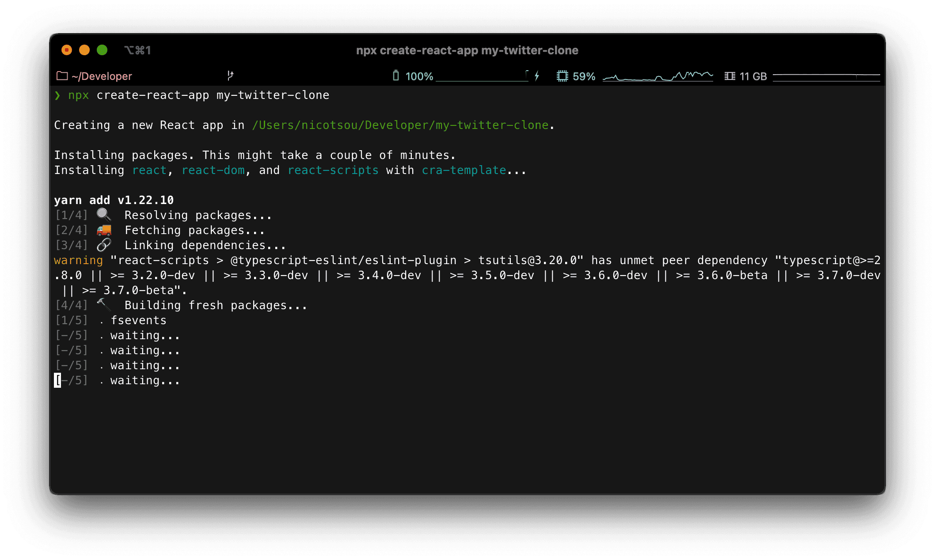Click the git branch status bar icon
935x560 pixels.
click(x=230, y=76)
